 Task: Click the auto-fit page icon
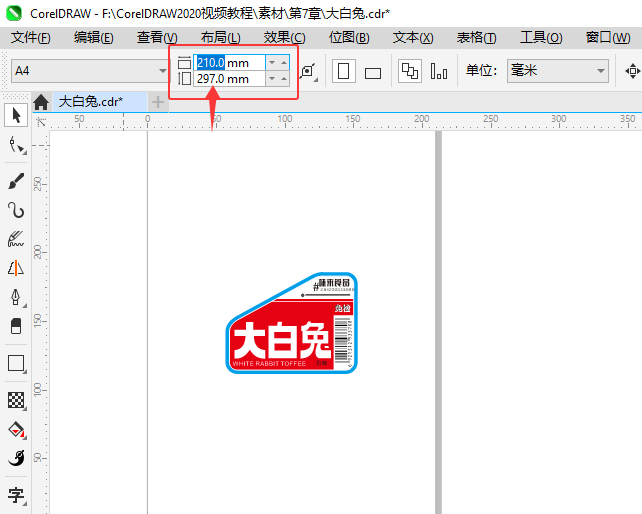pyautogui.click(x=308, y=71)
